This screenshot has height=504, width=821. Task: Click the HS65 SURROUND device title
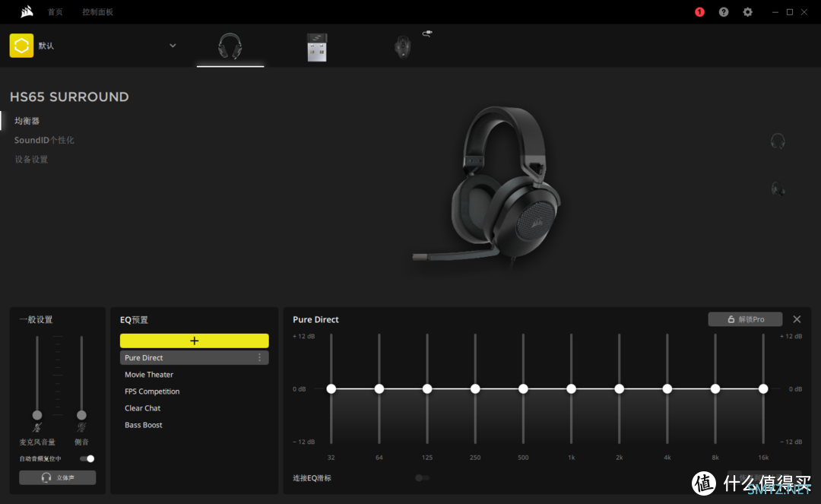coord(69,97)
